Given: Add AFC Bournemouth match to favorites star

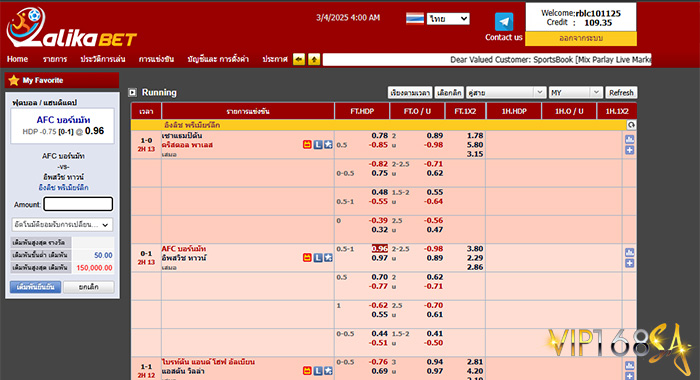Looking at the screenshot, I should (328, 258).
